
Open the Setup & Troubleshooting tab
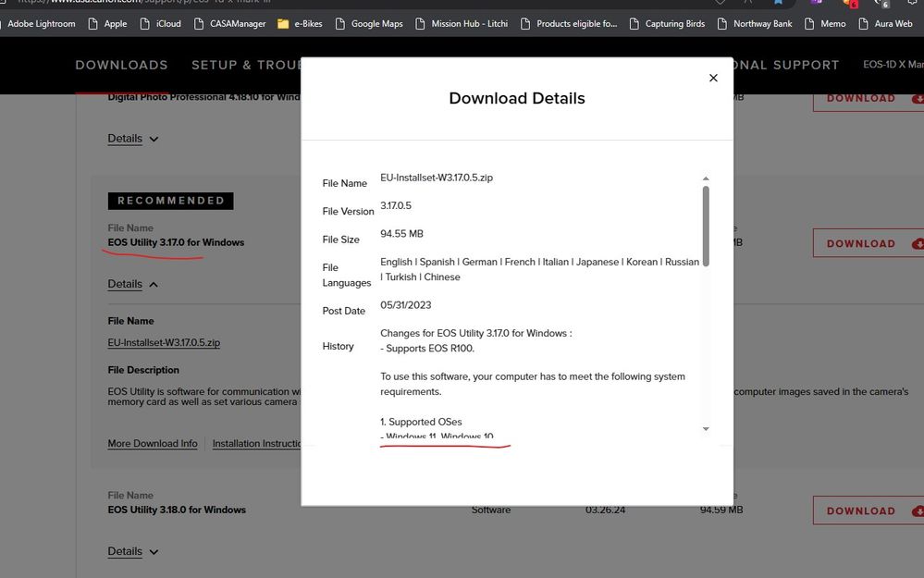click(x=246, y=65)
